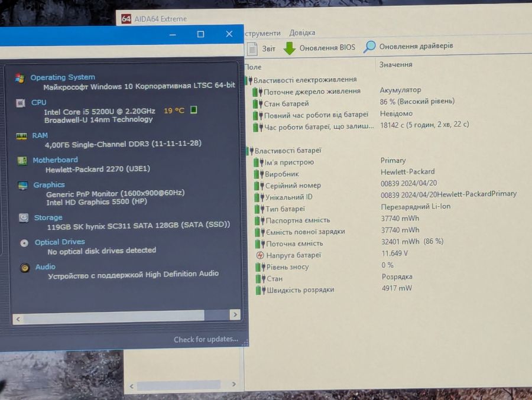This screenshot has height=400, width=532.
Task: Click the Audio speaker icon in Speccy
Action: [x=24, y=268]
